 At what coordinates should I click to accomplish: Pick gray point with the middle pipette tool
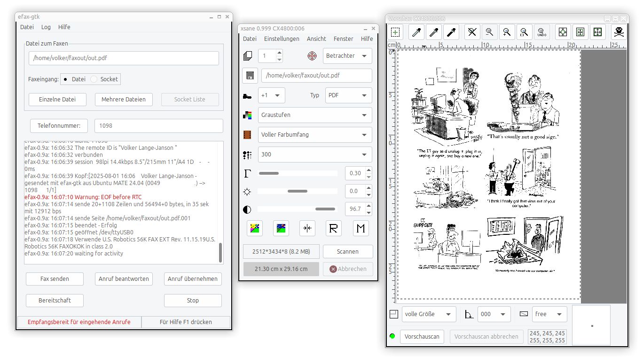point(434,32)
